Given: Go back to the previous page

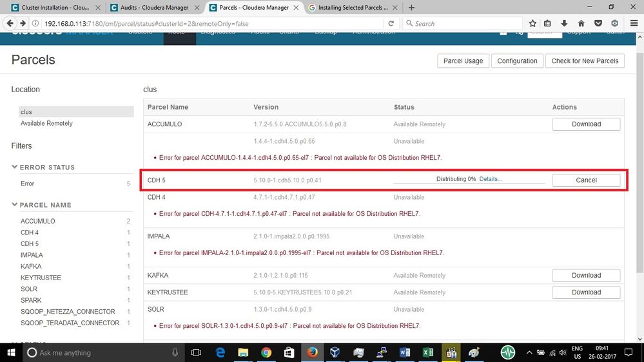Looking at the screenshot, I should tap(10, 23).
